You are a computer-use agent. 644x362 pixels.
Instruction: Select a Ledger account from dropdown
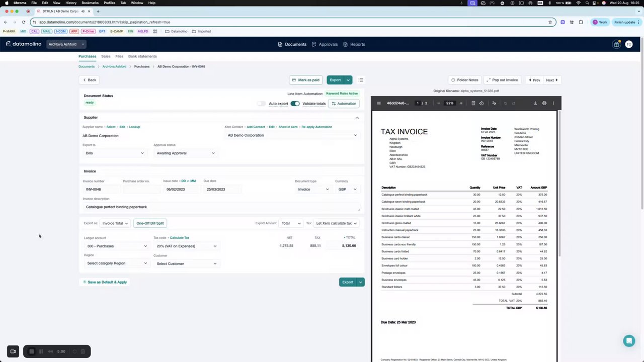point(117,246)
